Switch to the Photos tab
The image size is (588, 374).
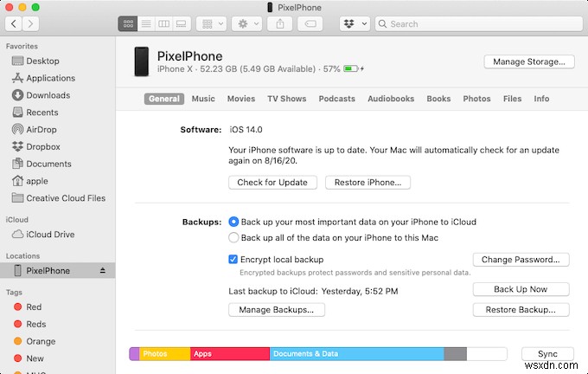(476, 99)
